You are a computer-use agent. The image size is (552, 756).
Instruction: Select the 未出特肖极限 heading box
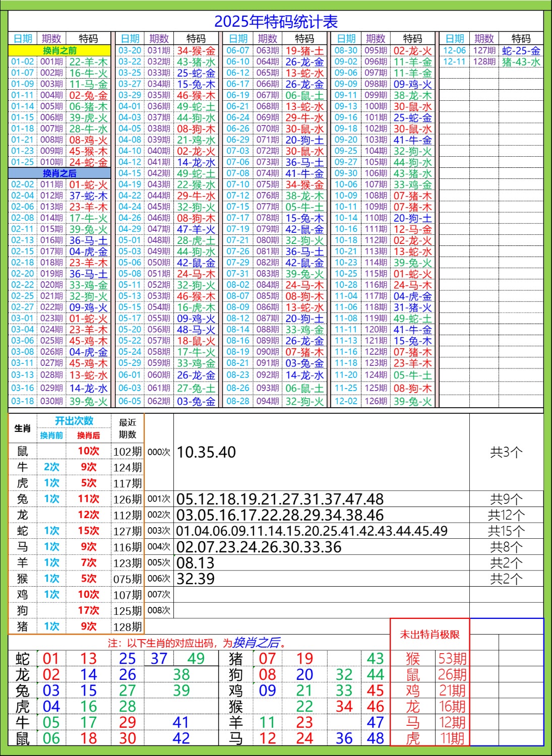pos(430,635)
